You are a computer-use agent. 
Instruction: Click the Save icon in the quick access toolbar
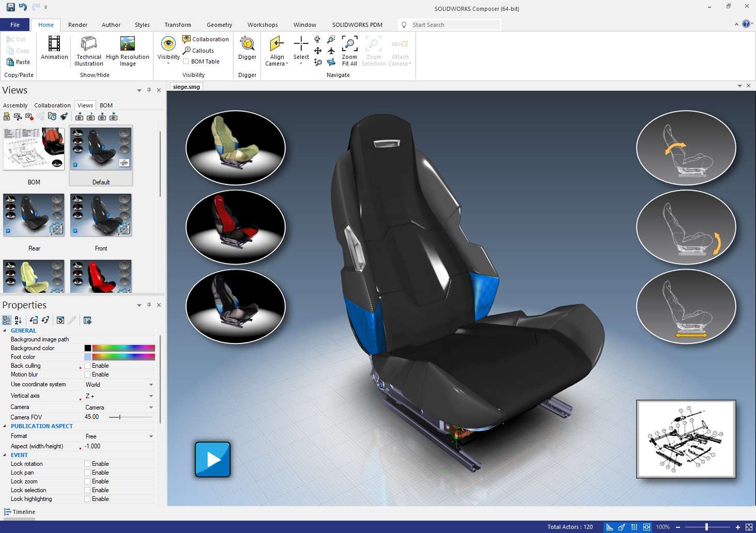click(x=11, y=7)
